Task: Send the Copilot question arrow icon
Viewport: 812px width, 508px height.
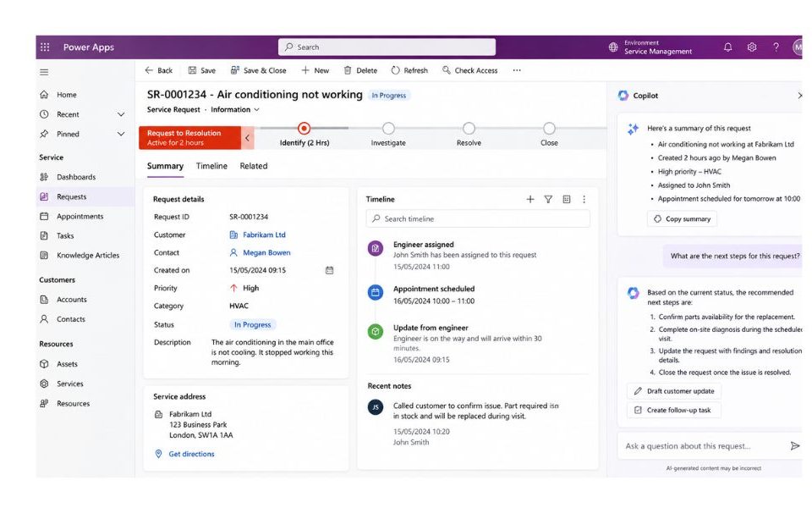Action: pos(795,446)
